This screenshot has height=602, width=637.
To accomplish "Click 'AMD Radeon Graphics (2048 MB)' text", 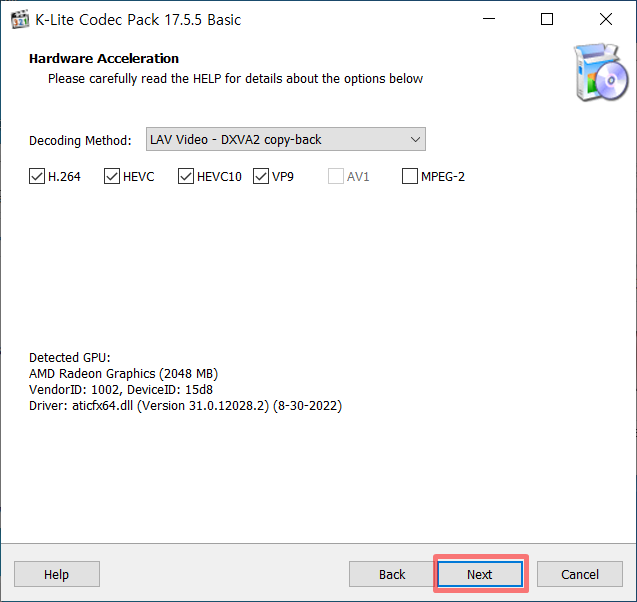I will coord(124,374).
